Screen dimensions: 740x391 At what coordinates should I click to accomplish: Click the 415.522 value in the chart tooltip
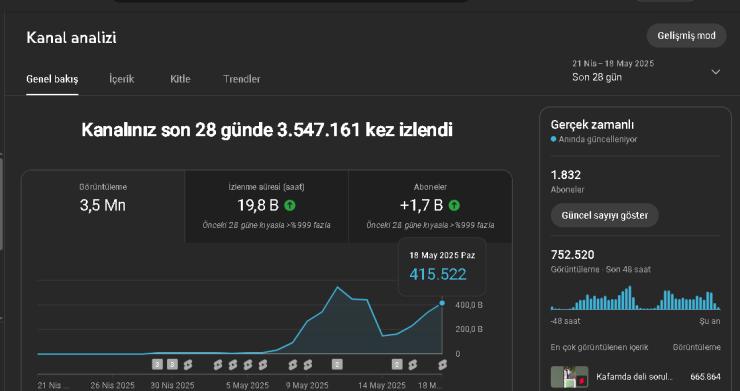coord(437,274)
